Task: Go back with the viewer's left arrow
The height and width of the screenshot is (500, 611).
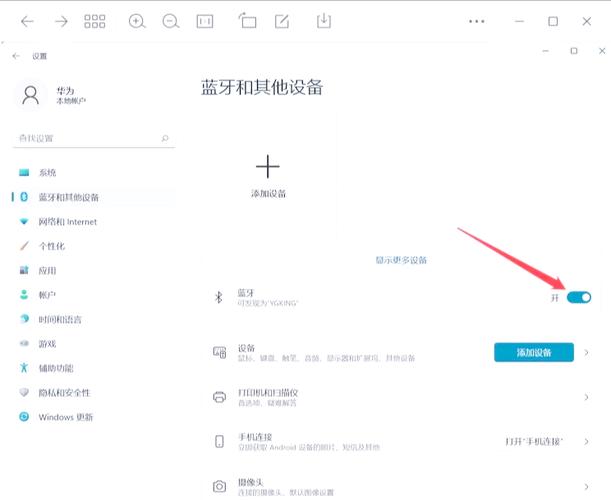Action: 27,21
